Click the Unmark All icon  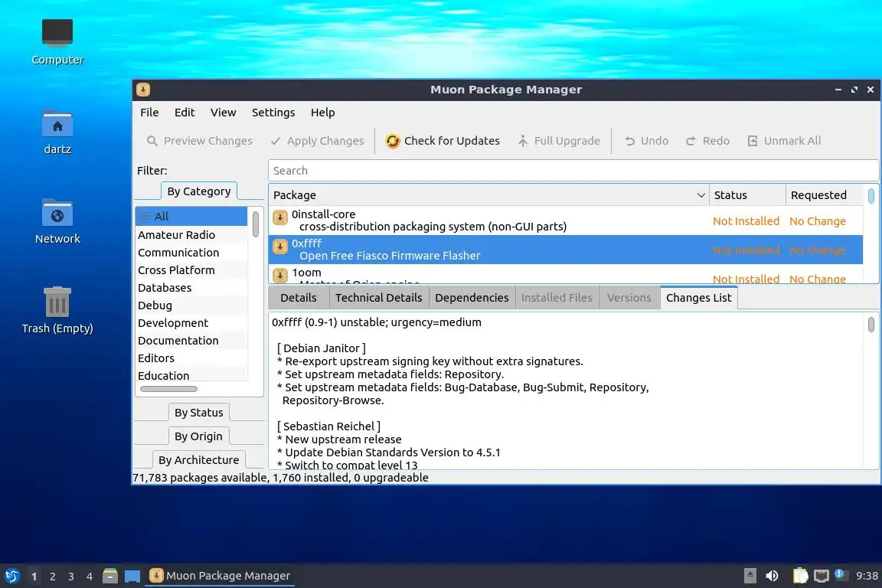pos(753,141)
